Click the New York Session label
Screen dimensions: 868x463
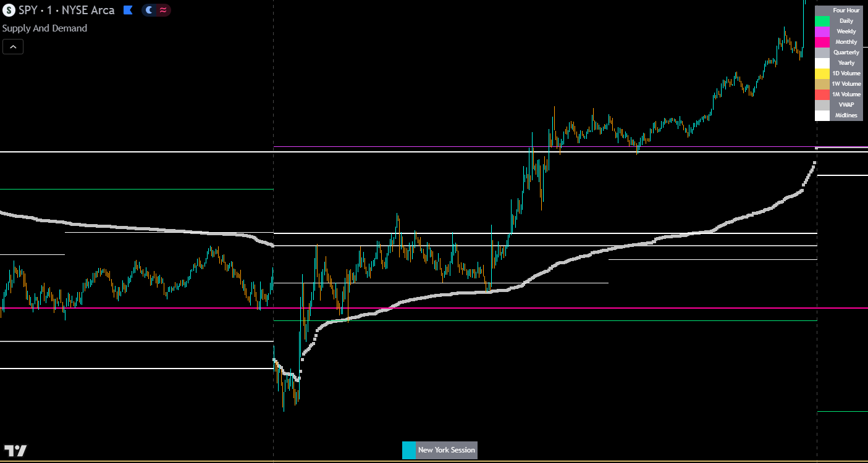pos(447,450)
